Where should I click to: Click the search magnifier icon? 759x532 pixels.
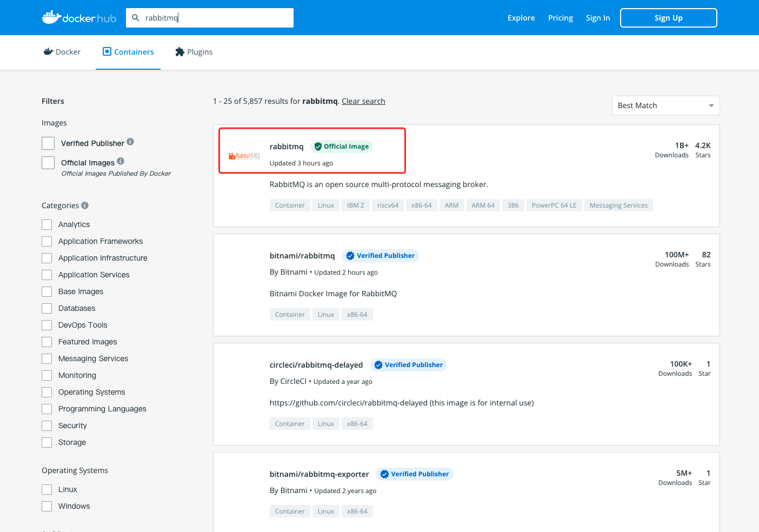tap(136, 18)
